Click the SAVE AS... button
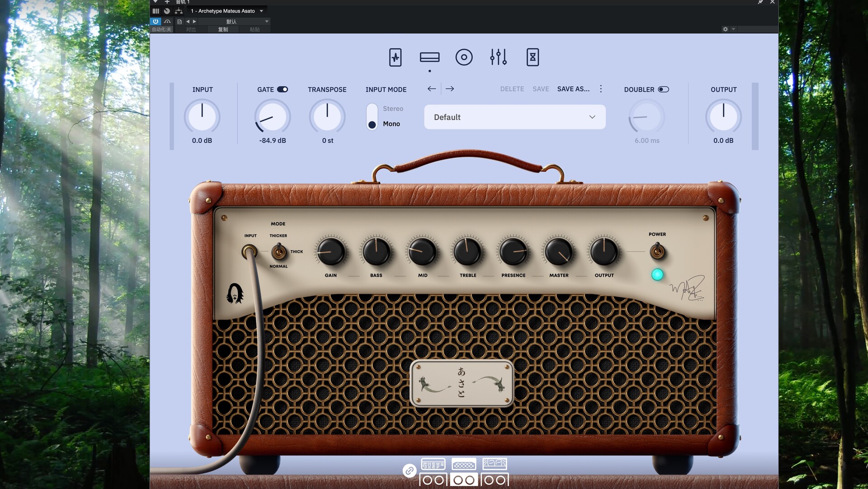 pyautogui.click(x=573, y=89)
